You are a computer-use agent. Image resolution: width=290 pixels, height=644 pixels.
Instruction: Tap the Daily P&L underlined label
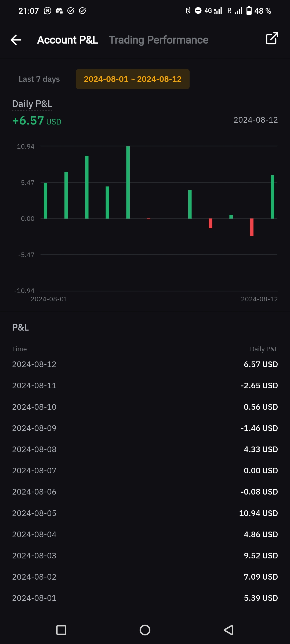(x=32, y=104)
